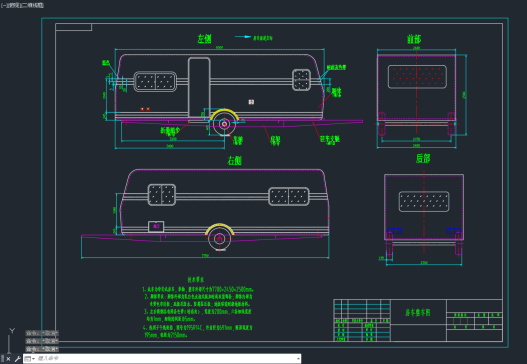Select the front view window with red dots
The height and width of the screenshot is (364, 527).
tap(417, 77)
